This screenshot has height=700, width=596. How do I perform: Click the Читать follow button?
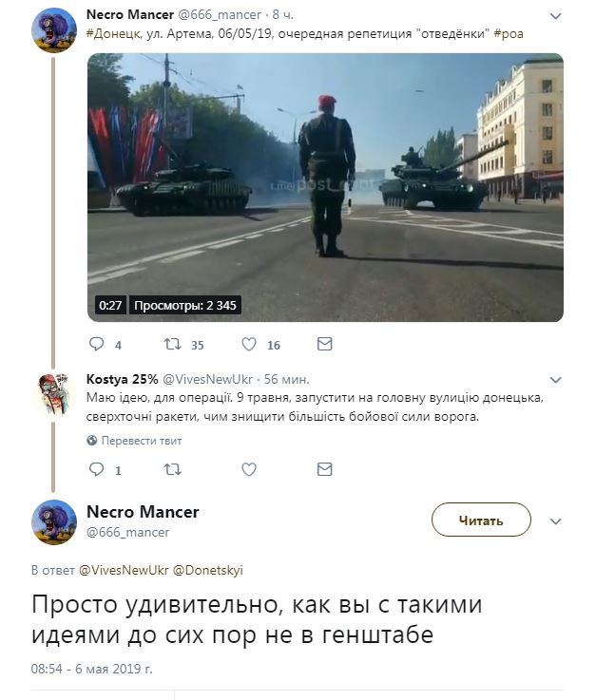pyautogui.click(x=481, y=520)
